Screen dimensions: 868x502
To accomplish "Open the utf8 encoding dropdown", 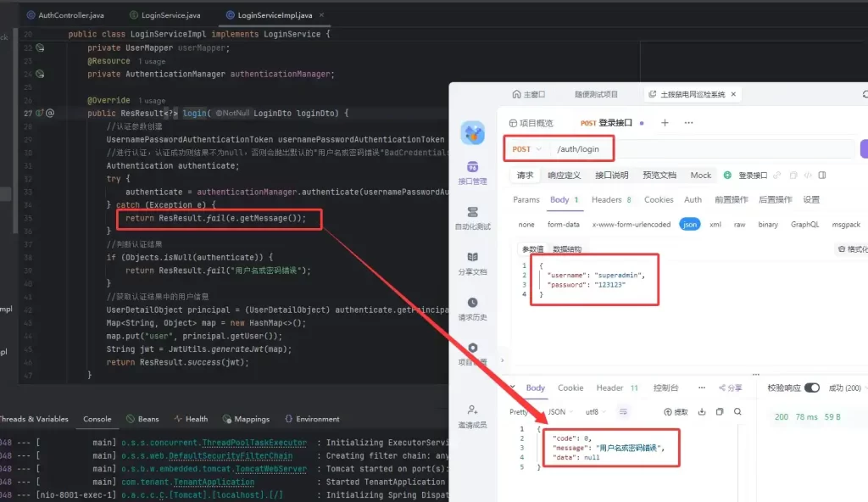I will click(598, 411).
